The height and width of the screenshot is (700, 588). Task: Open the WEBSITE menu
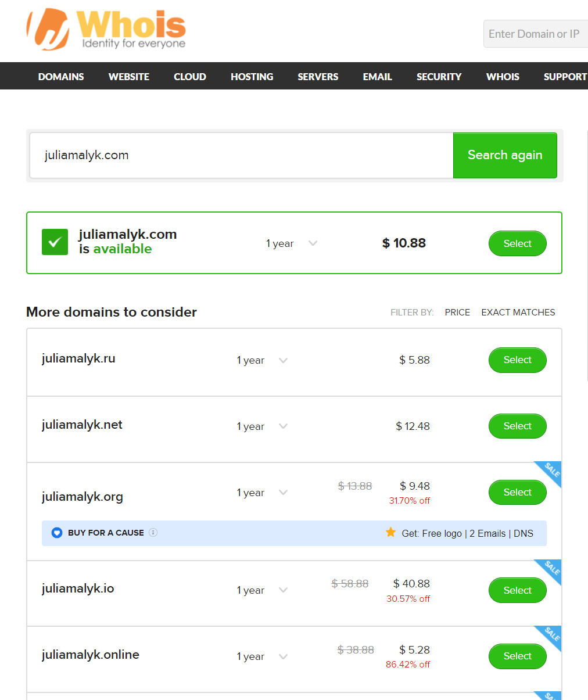coord(129,77)
